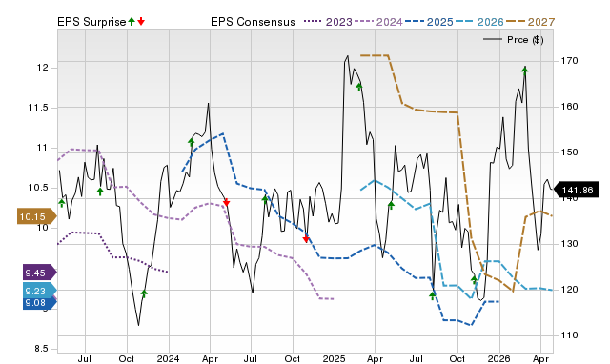Click the green surprise arrow near March 2024
610x364 pixels.
191,142
